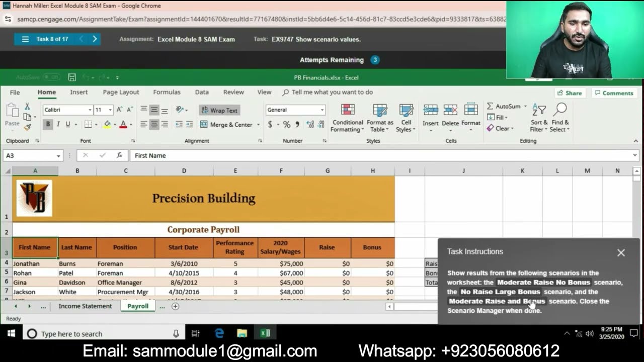Open the font size 11 dropdown
644x362 pixels.
(110, 110)
